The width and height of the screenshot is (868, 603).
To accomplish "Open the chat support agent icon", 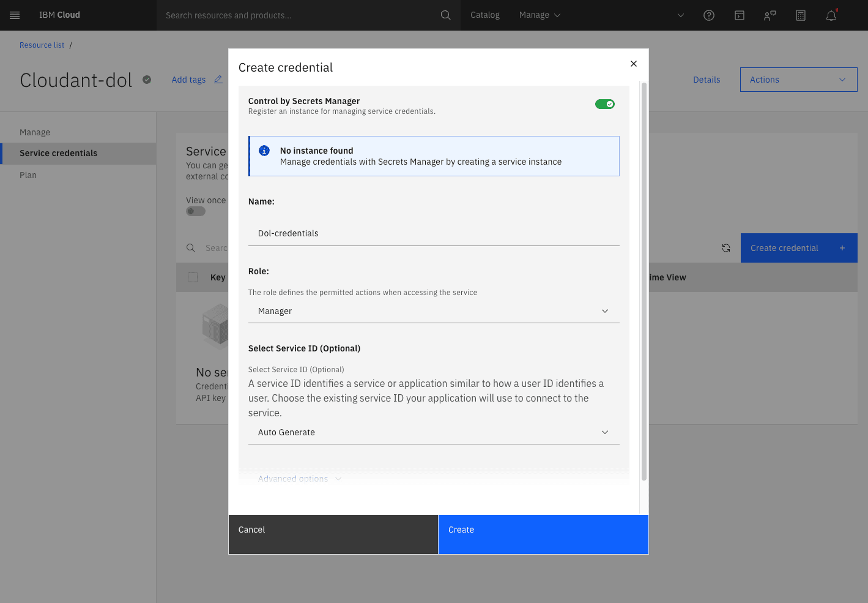I will [x=770, y=15].
